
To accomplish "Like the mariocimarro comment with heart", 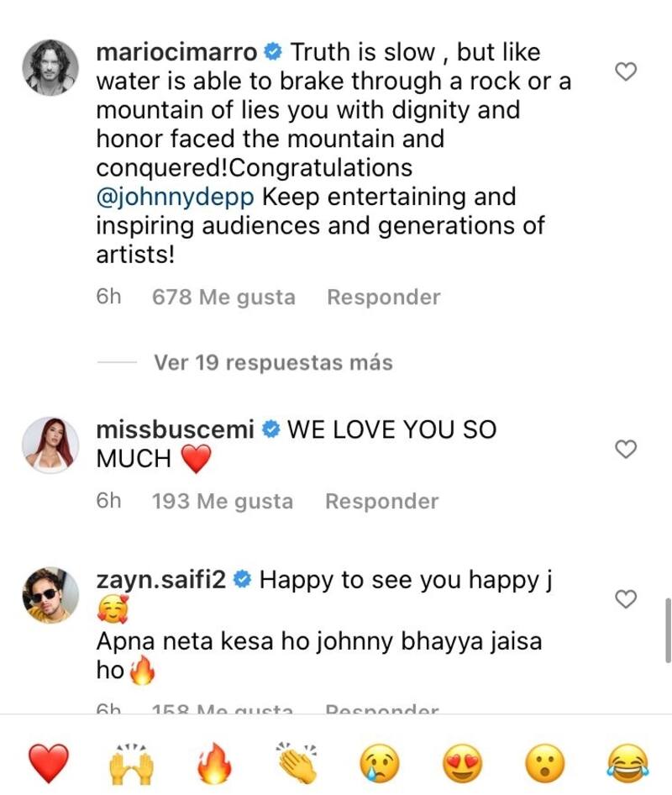I will tap(626, 73).
